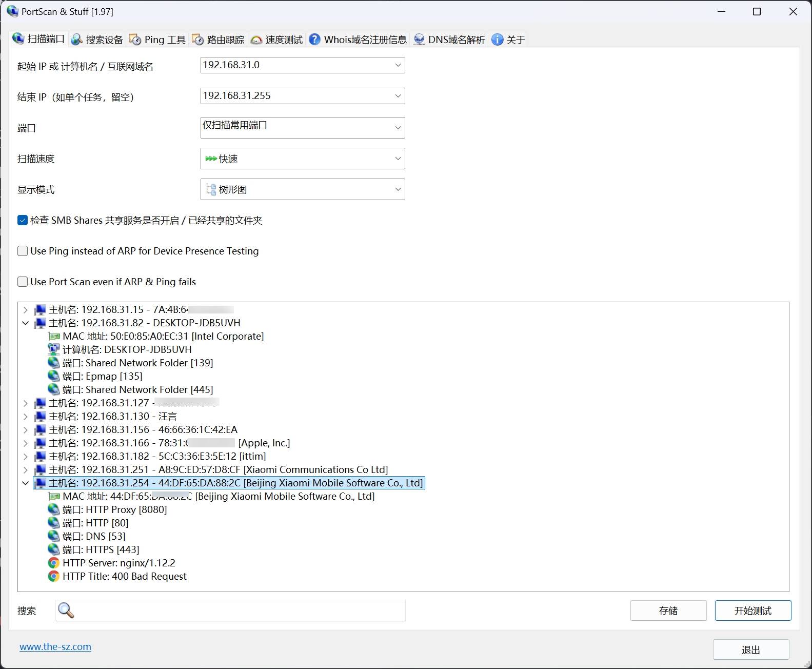Open the scan speed dropdown
The image size is (812, 669).
(302, 159)
